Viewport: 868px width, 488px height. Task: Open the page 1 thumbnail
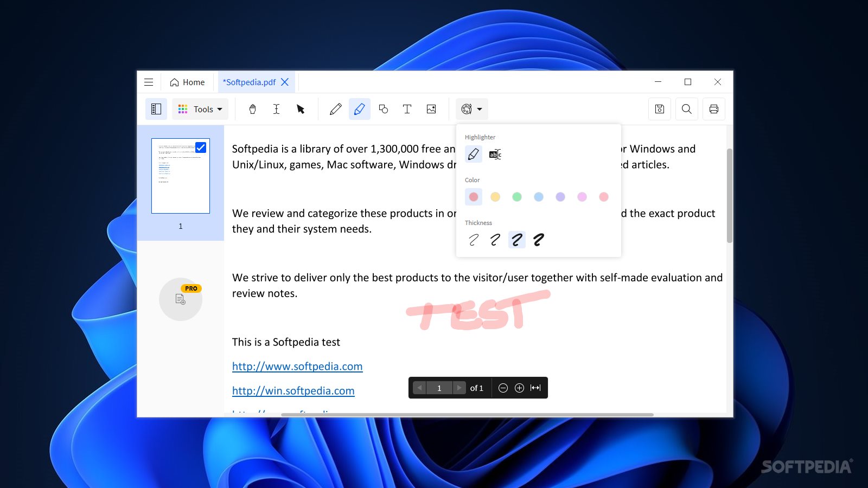tap(181, 176)
